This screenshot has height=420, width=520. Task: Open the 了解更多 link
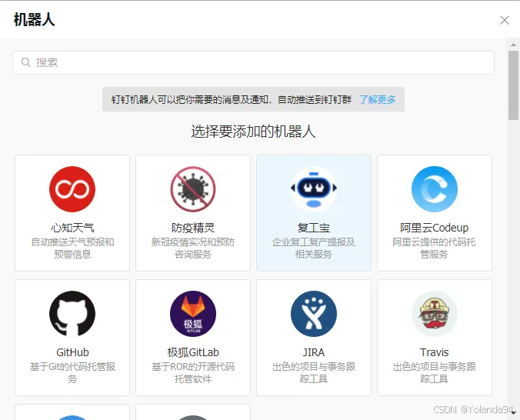point(378,99)
